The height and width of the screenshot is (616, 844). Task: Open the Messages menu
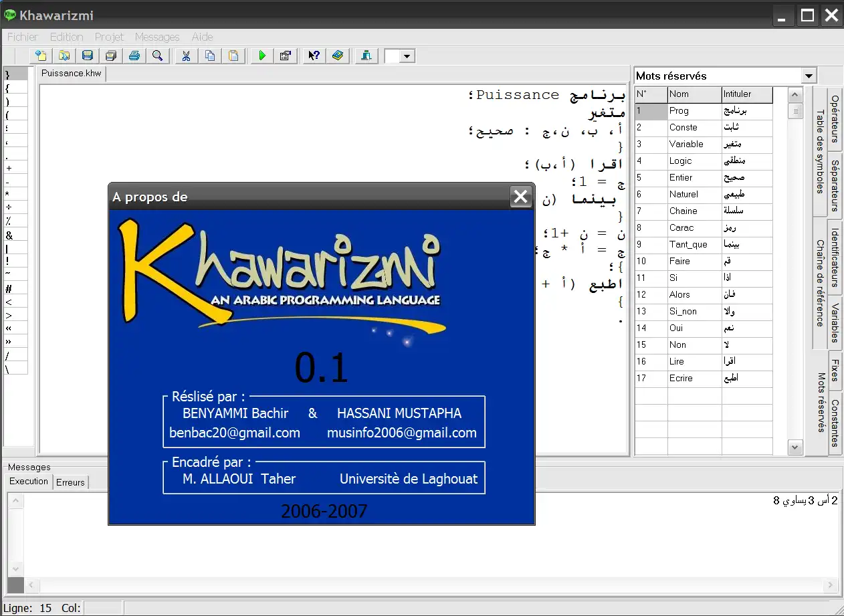[x=157, y=37]
